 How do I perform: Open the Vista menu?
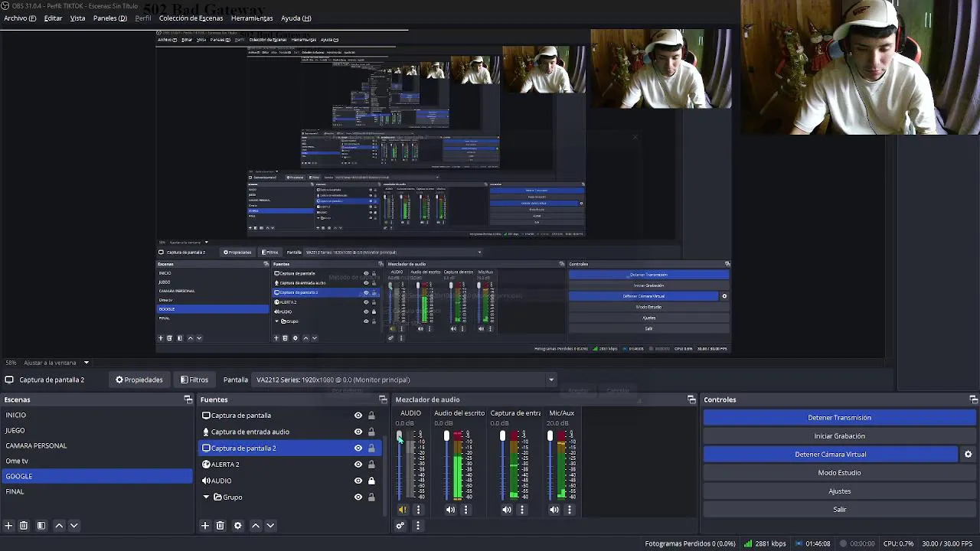point(78,18)
